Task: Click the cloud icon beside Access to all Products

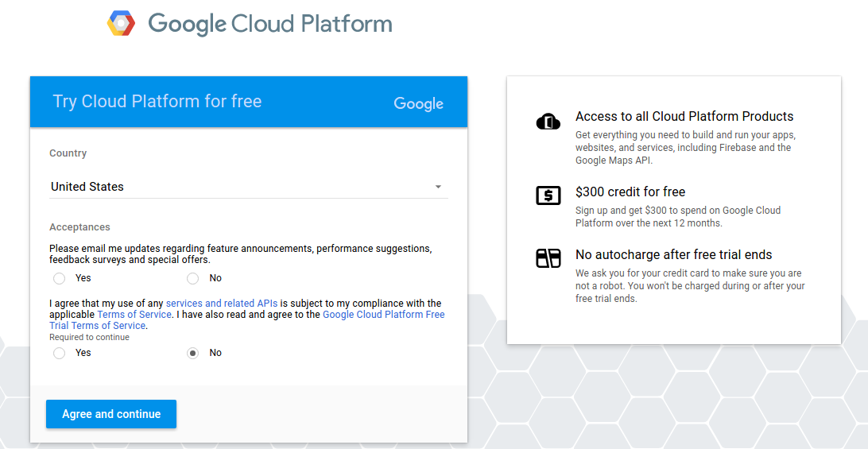Action: [x=548, y=122]
